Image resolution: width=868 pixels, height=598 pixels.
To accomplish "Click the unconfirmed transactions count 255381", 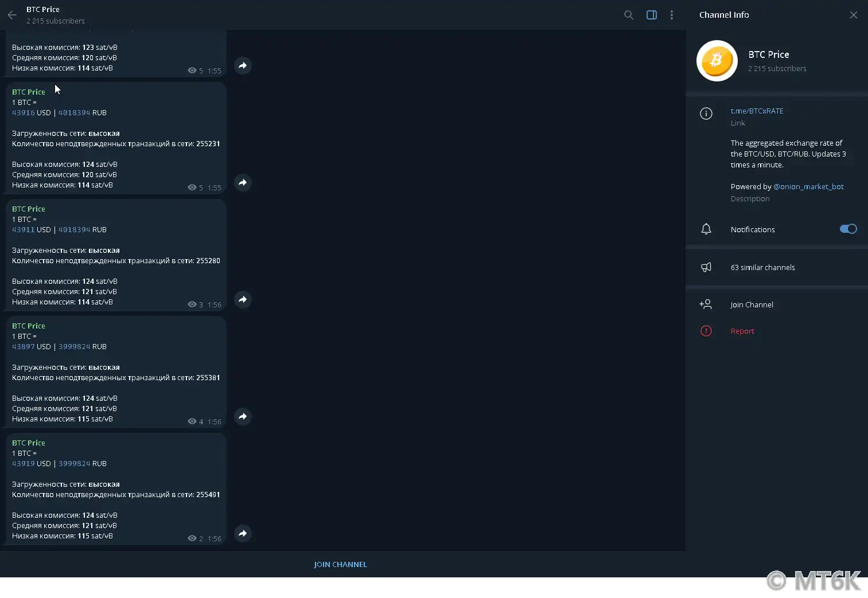I will point(208,378).
